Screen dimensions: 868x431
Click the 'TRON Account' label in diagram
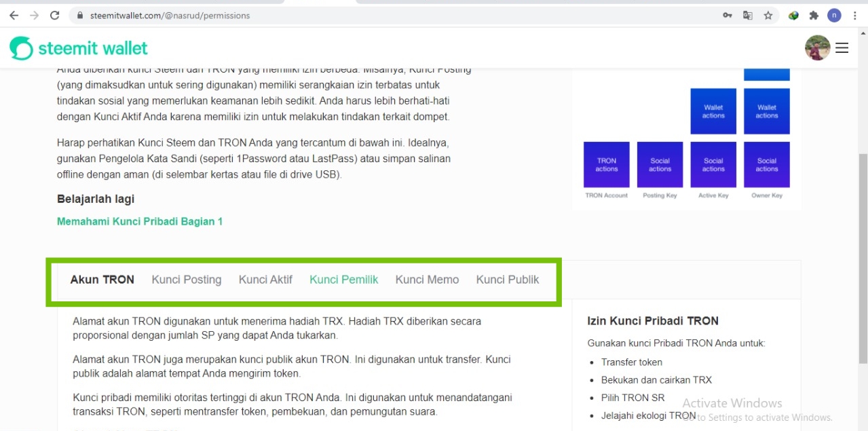(x=607, y=195)
